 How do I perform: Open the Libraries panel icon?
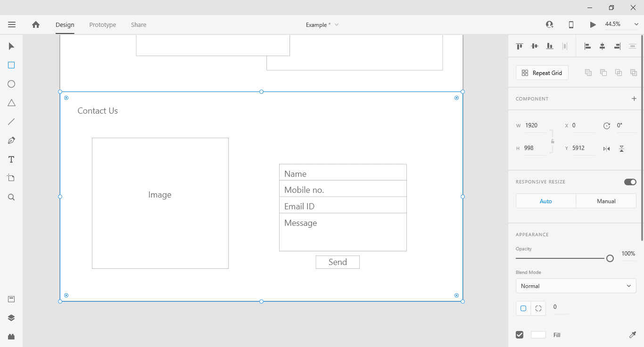[11, 299]
